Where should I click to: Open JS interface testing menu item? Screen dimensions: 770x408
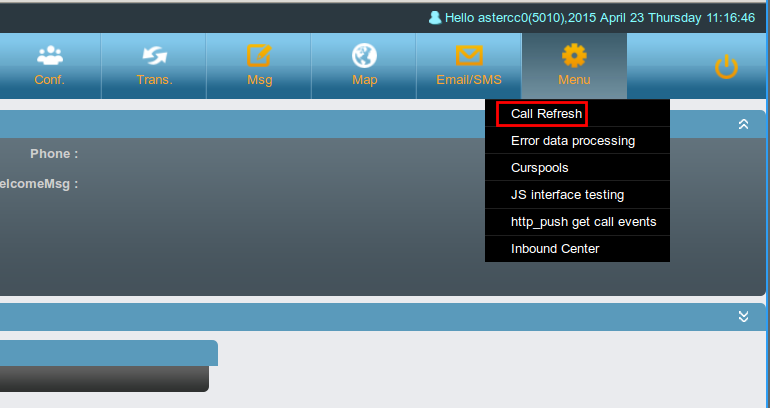pyautogui.click(x=567, y=195)
